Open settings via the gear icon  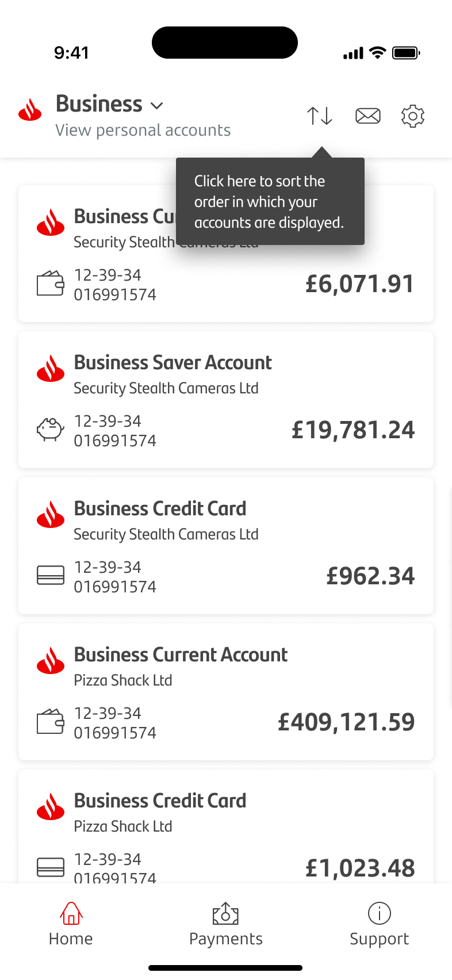pyautogui.click(x=412, y=116)
